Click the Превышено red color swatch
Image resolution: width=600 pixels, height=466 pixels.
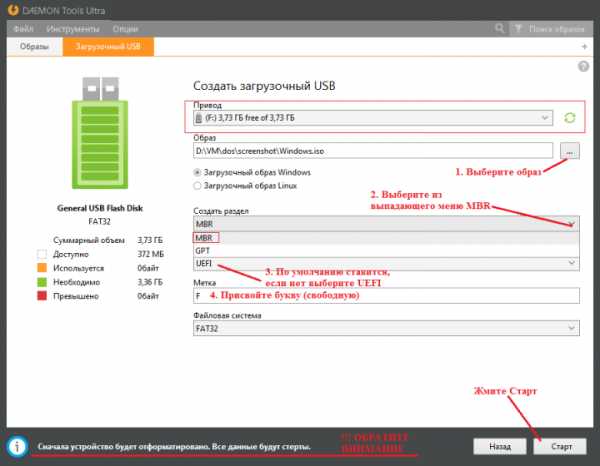(42, 296)
